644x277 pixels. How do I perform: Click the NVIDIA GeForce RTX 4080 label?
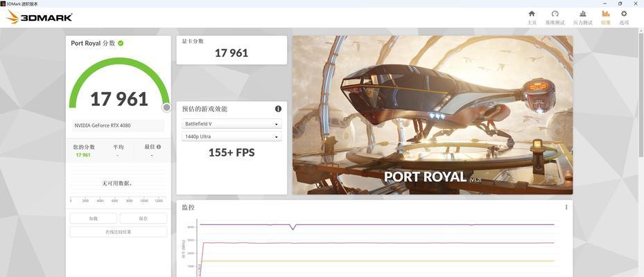click(103, 125)
